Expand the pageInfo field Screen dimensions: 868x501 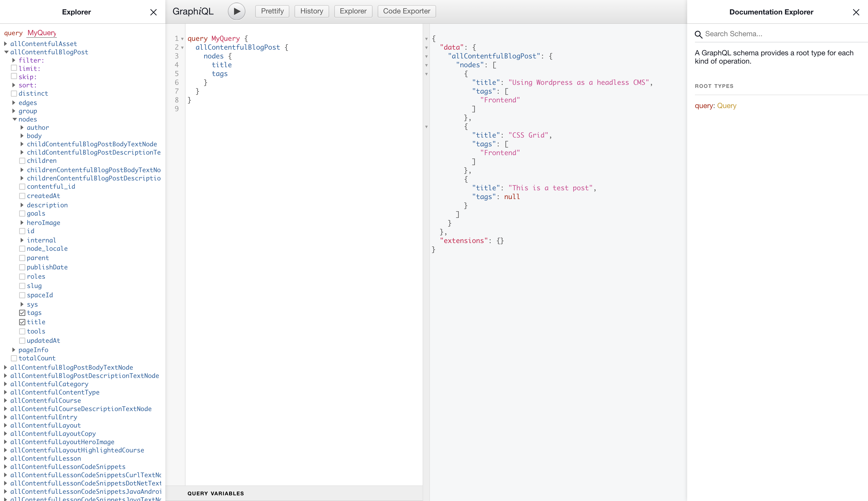pyautogui.click(x=14, y=350)
